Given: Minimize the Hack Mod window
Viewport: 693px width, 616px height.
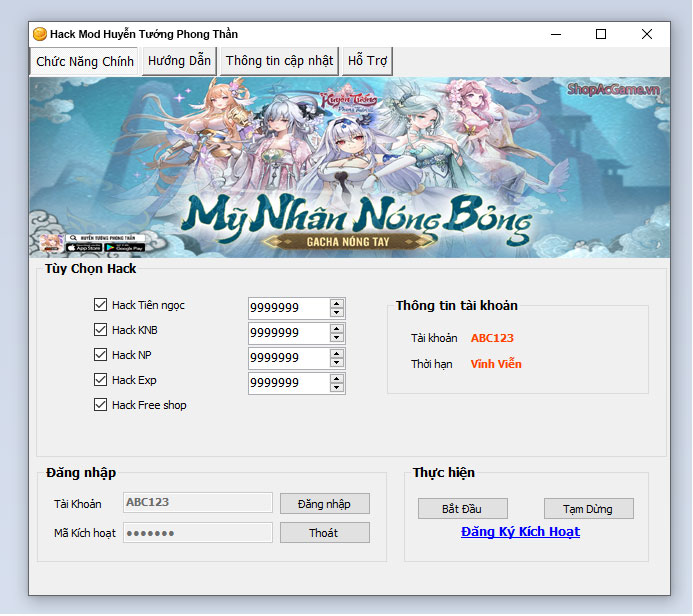Looking at the screenshot, I should 556,34.
